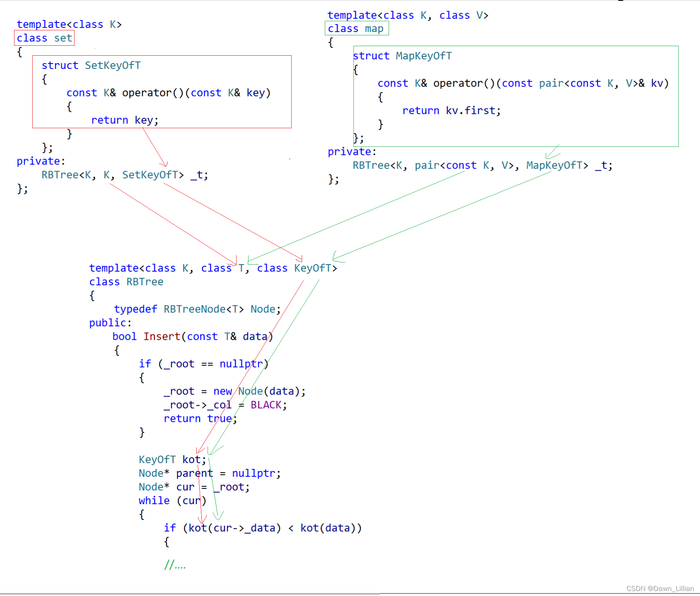Click the 'public:' keyword in RBTree
Screen dimensions: 700x596
pos(110,323)
